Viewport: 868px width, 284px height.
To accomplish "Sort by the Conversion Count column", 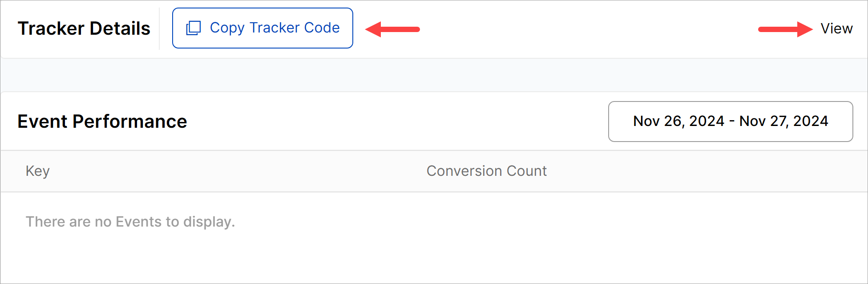I will click(x=486, y=171).
